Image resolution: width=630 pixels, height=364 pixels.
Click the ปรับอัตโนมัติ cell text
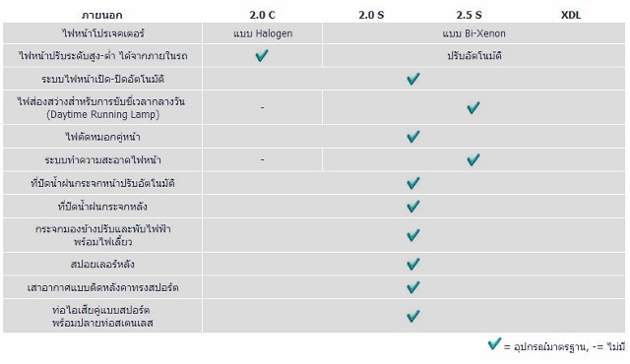[x=474, y=56]
